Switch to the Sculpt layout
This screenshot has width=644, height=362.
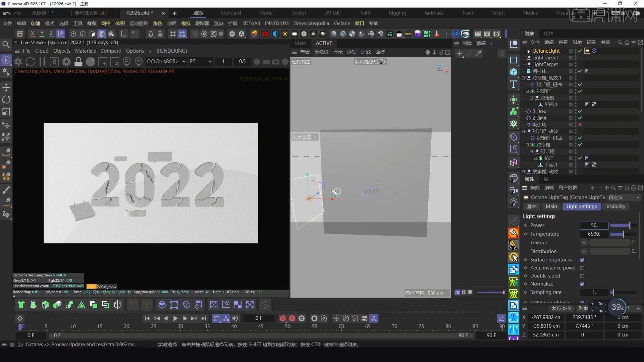[x=299, y=13]
